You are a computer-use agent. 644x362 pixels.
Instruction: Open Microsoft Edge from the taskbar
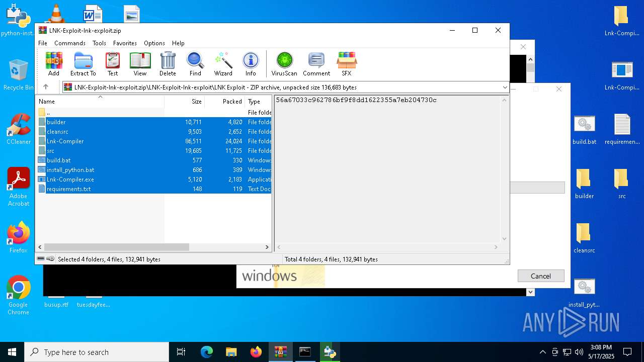click(207, 352)
